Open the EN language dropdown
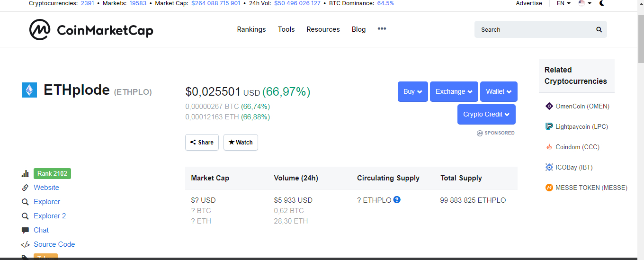Screen dimensions: 644x260 click(x=563, y=3)
